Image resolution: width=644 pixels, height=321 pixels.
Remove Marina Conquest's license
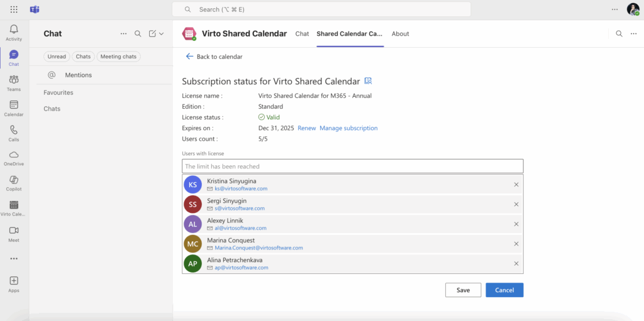click(516, 243)
